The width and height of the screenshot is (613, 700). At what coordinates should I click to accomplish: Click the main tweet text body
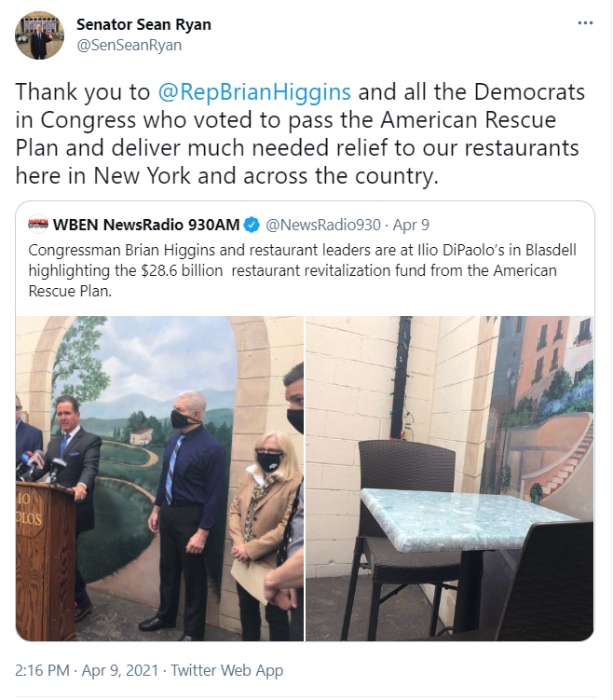[300, 133]
